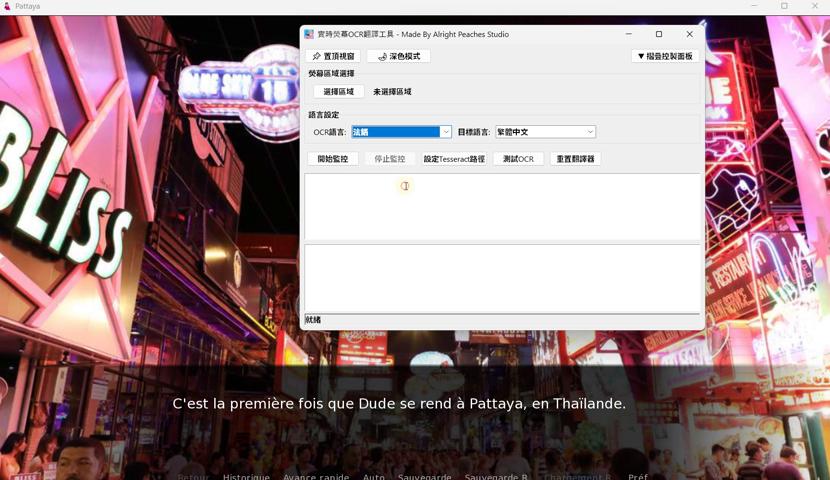The width and height of the screenshot is (830, 480).
Task: Run the 測試OCR test
Action: (x=518, y=159)
